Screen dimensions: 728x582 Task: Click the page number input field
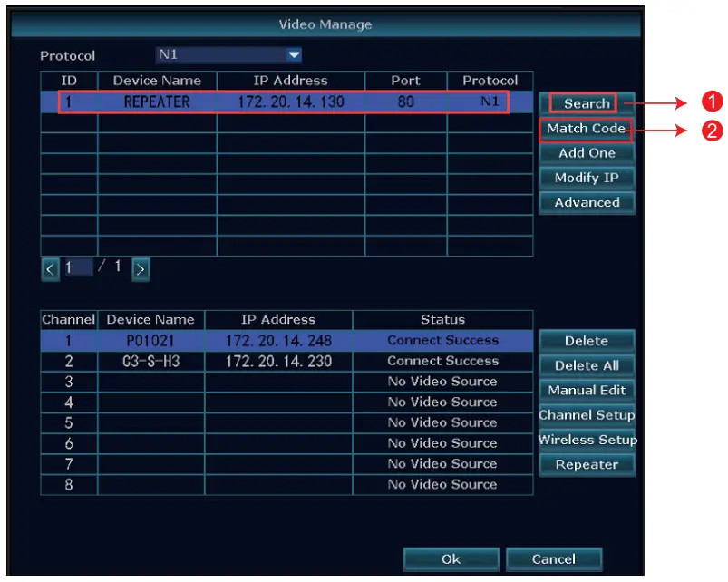78,268
